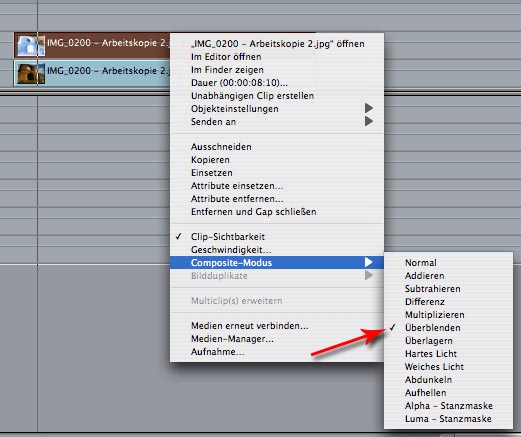
Task: Set composite mode to Subtrahieren
Action: pos(448,289)
